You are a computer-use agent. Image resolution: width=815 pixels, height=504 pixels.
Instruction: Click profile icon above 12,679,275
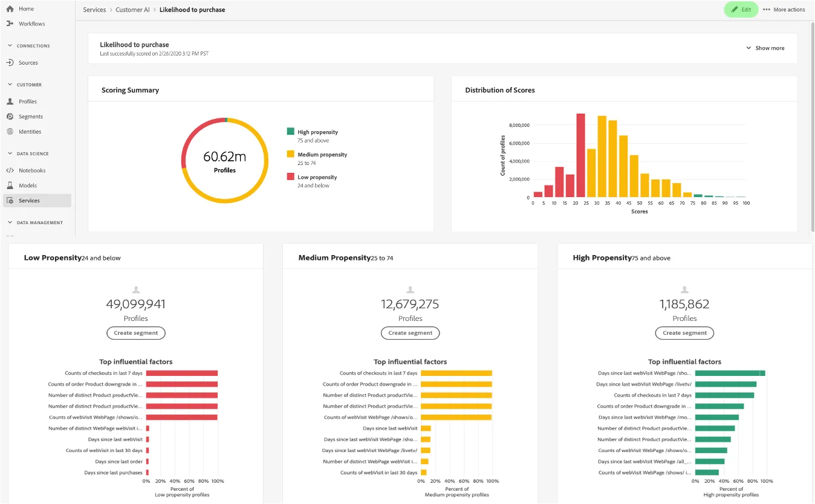pos(410,290)
